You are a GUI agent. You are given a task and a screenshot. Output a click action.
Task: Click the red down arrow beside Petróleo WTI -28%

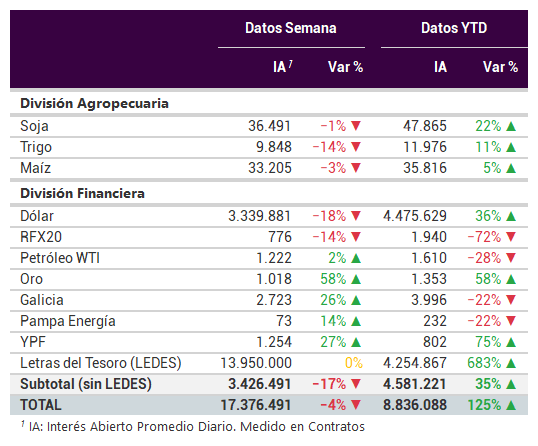tap(511, 258)
